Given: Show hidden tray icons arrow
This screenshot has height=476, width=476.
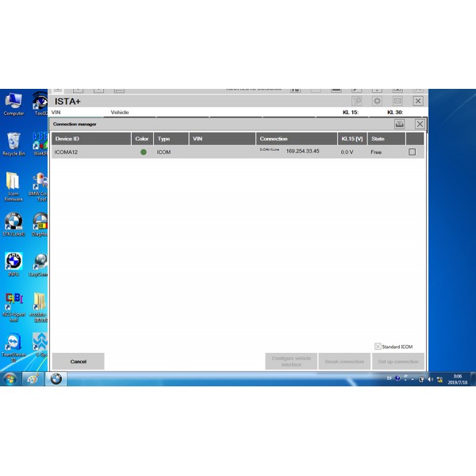Looking at the screenshot, I should pos(413,379).
